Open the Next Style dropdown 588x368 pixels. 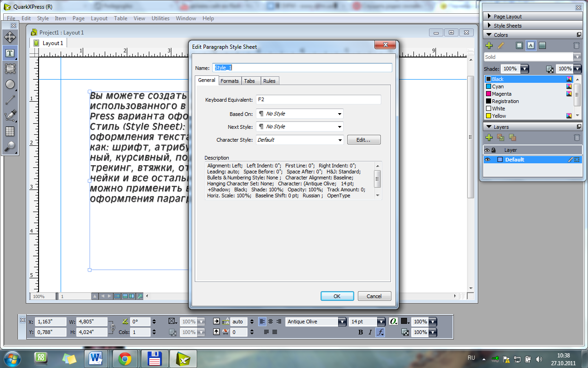300,126
